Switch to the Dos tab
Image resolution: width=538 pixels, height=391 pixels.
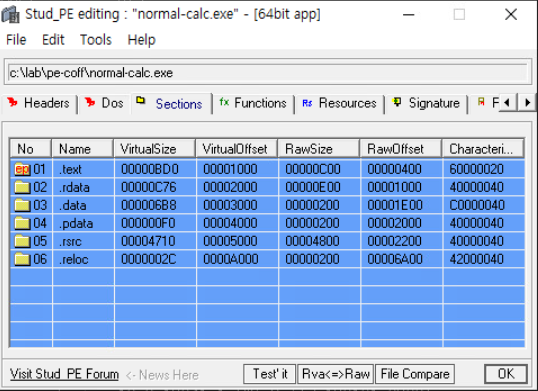(104, 103)
